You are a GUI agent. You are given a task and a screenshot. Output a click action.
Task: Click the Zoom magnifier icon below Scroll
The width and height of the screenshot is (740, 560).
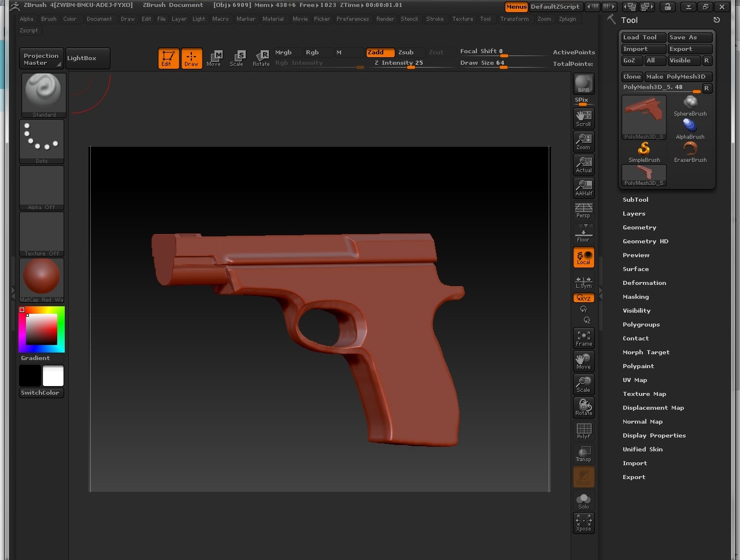(x=583, y=142)
